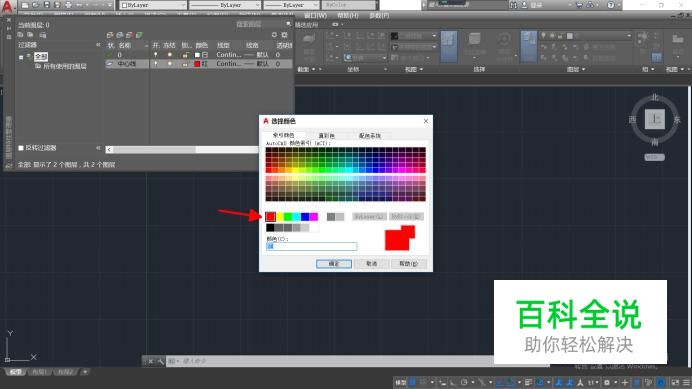The width and height of the screenshot is (692, 389).
Task: Open the first ByLayer color dropdown
Action: [x=153, y=5]
